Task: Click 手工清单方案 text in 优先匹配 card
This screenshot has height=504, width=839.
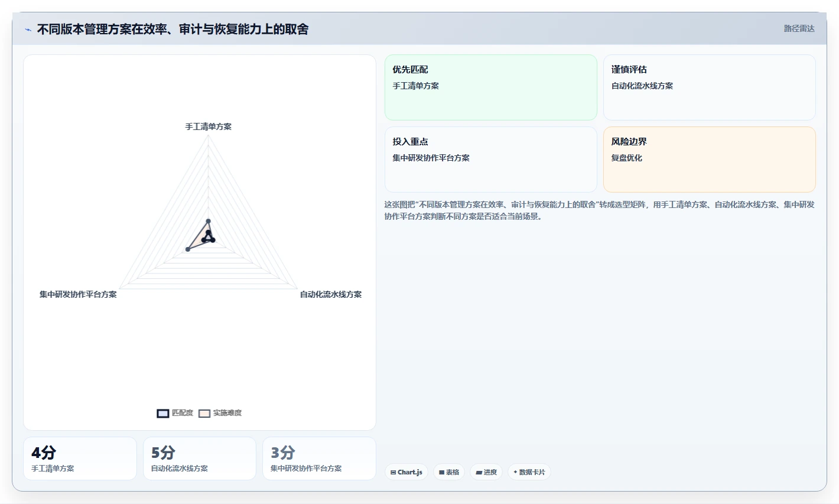Action: coord(415,86)
